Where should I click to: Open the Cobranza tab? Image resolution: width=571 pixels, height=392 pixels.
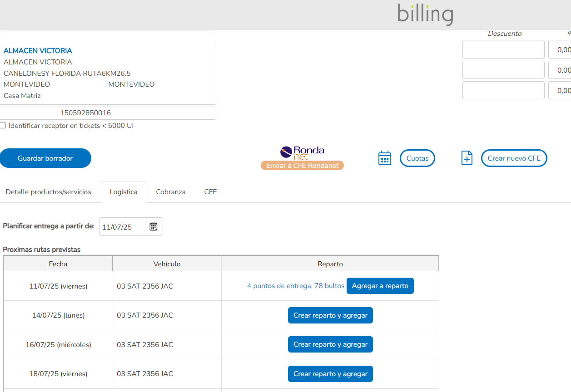pos(171,192)
